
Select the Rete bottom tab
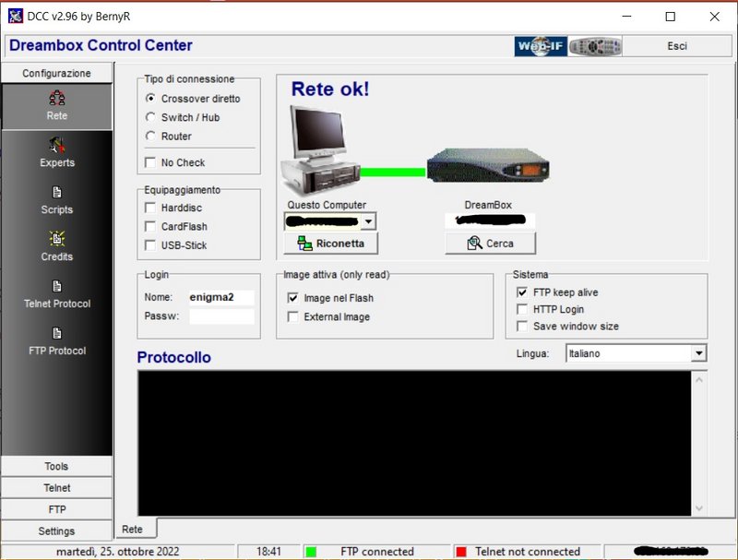click(x=136, y=529)
